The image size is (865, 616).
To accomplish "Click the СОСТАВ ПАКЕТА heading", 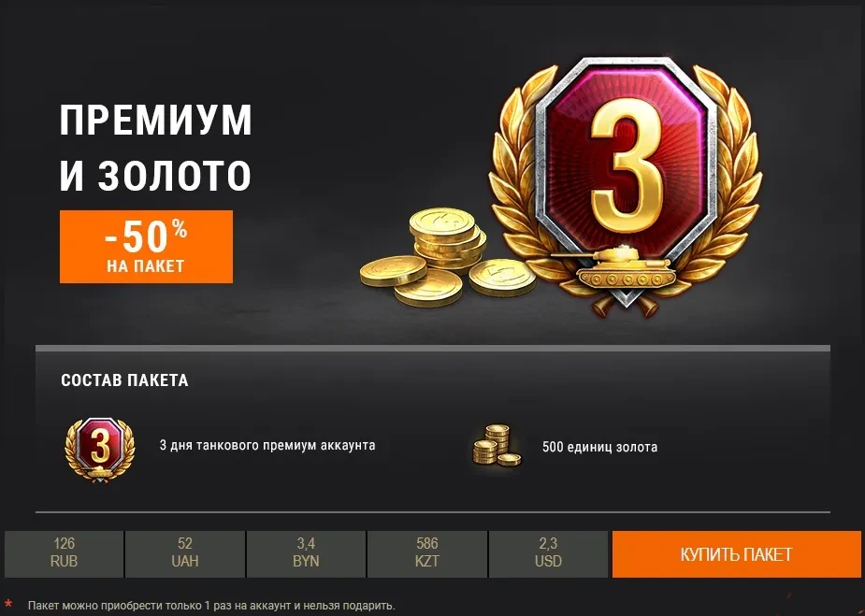I will (x=124, y=380).
